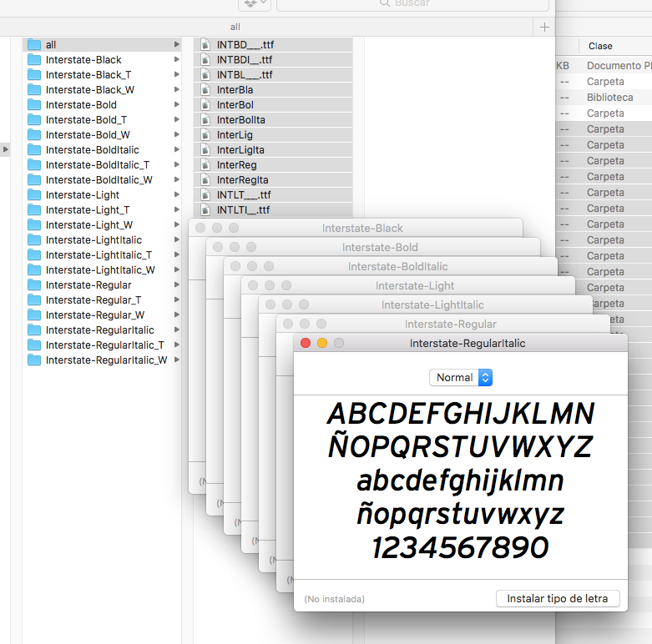Close the Interstate-RegularItalic preview window
The image size is (652, 644).
click(306, 343)
